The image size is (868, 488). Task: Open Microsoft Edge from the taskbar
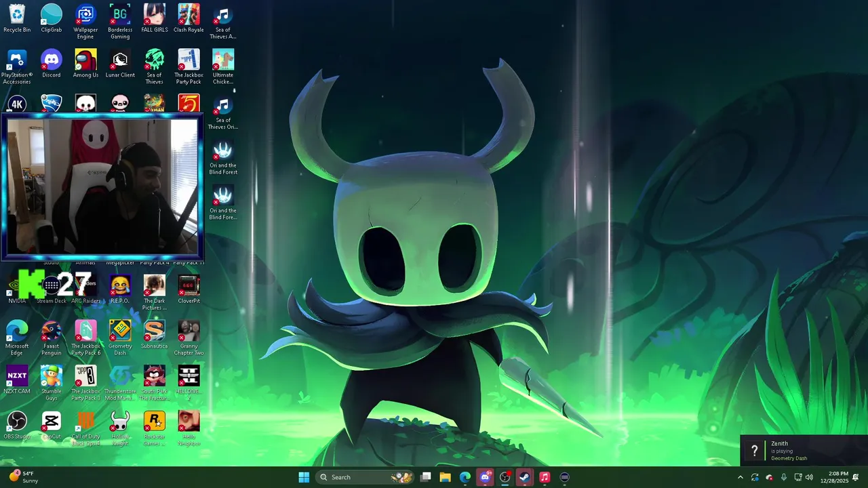465,477
